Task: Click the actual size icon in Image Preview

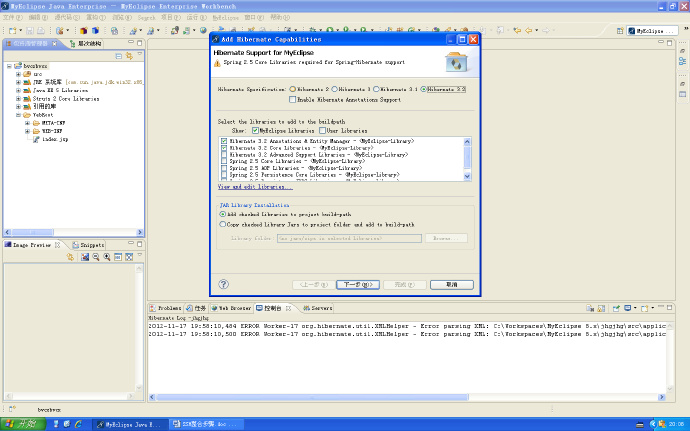Action: (117, 257)
